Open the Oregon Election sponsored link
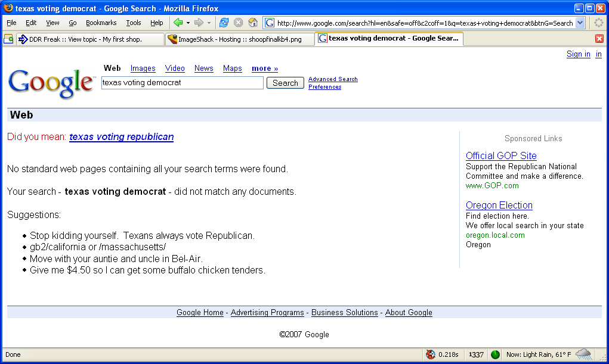 click(x=499, y=205)
